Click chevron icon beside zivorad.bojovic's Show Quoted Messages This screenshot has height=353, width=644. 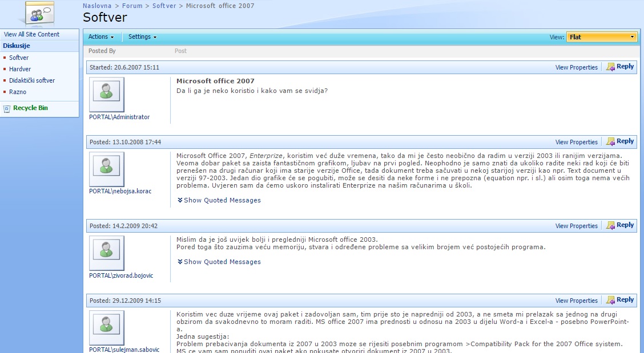[x=180, y=261]
